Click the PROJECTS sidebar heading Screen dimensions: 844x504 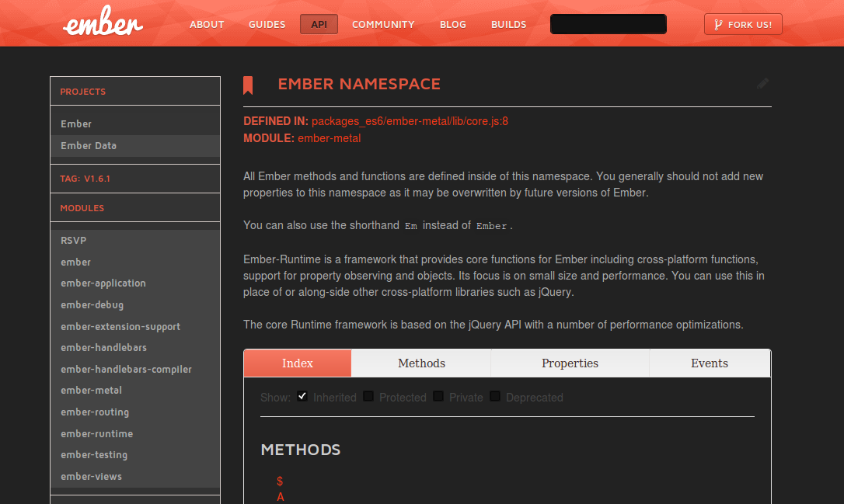(83, 92)
